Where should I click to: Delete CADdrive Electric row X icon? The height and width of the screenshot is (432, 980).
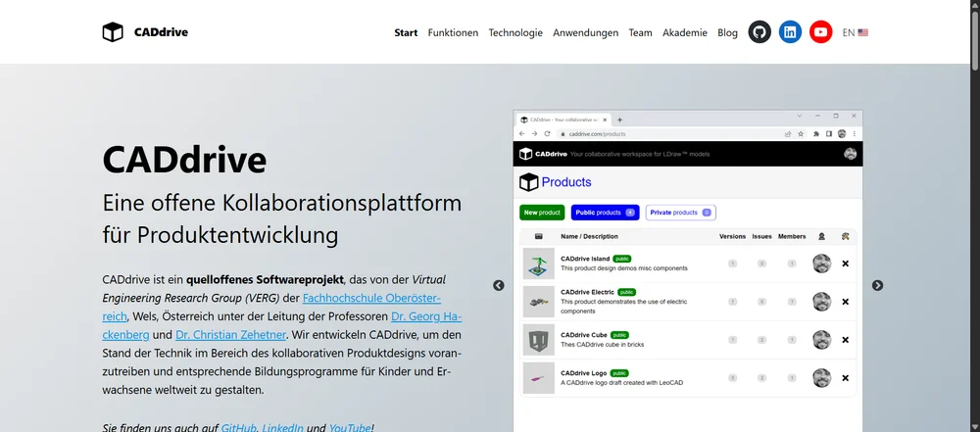click(845, 302)
